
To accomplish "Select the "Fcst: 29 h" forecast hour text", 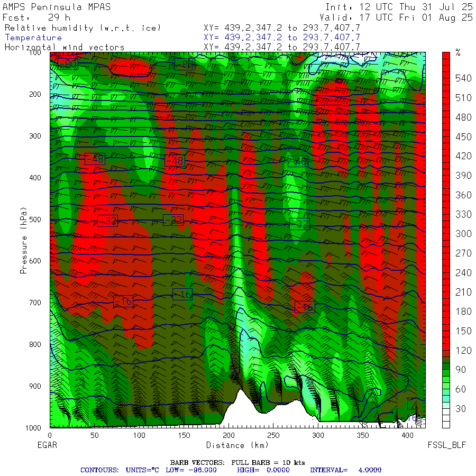I will click(36, 17).
